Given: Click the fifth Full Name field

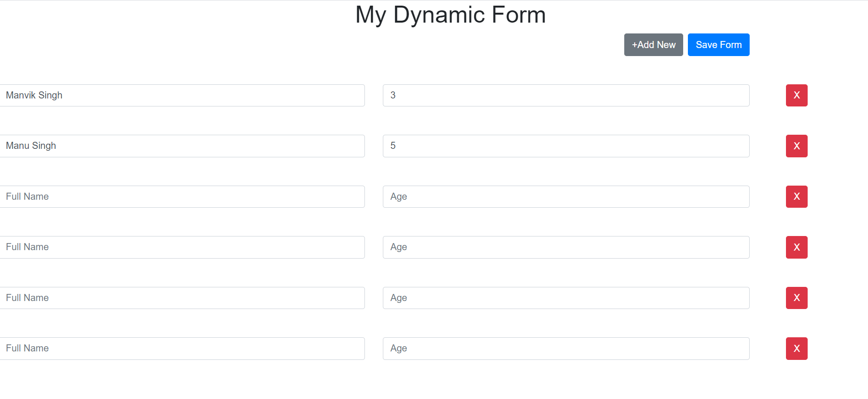Looking at the screenshot, I should click(182, 298).
